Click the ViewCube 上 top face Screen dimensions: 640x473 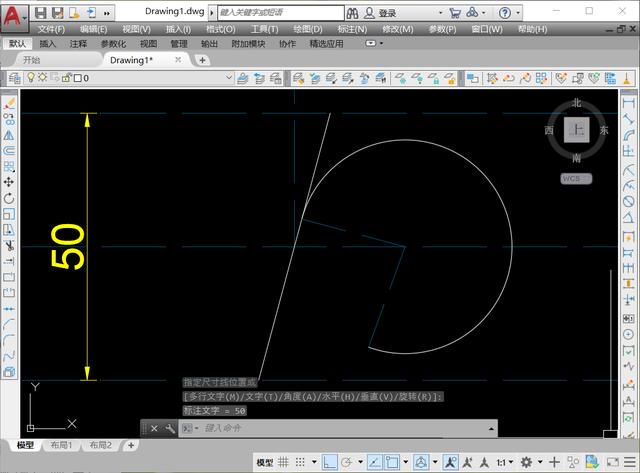coord(576,130)
